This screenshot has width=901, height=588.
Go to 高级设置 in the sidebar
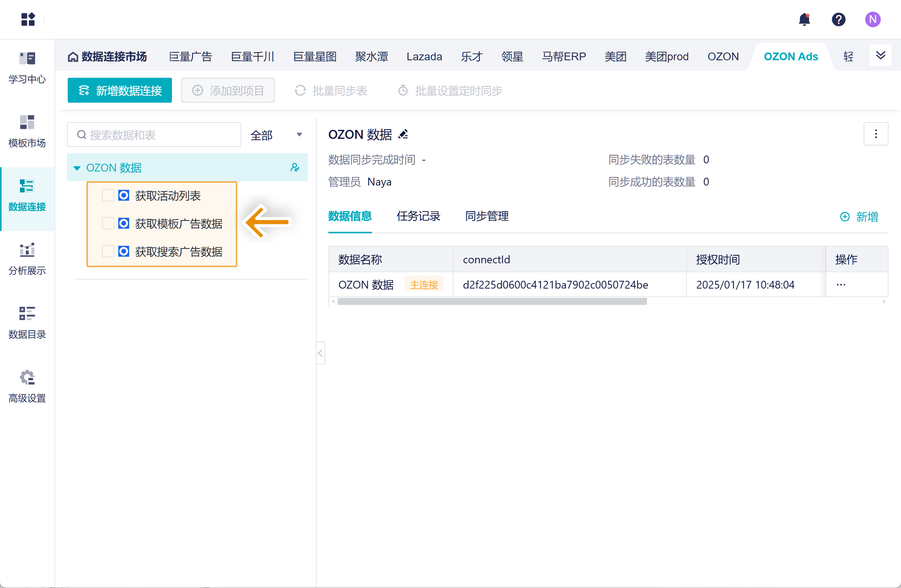coord(27,387)
